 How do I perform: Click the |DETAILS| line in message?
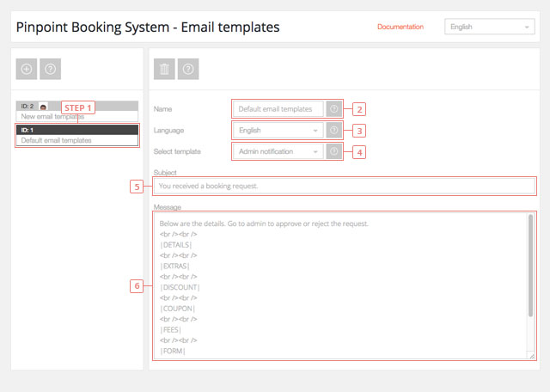175,245
